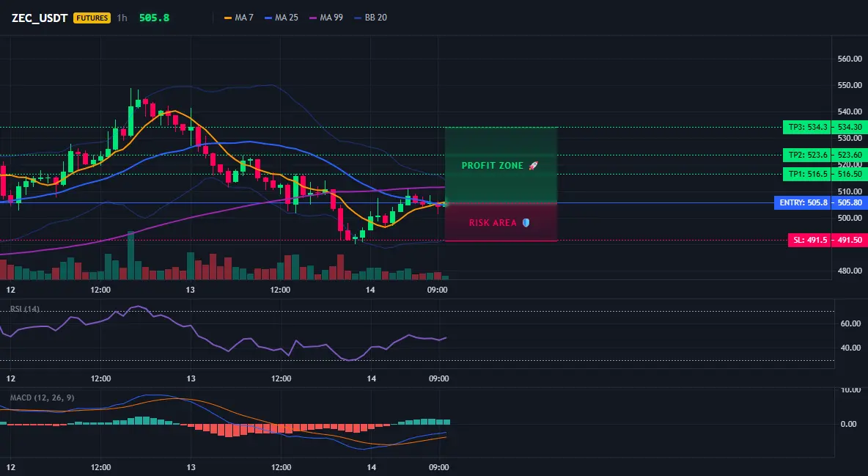The height and width of the screenshot is (476, 868).
Task: Click the 480.00 price axis value
Action: (x=850, y=271)
